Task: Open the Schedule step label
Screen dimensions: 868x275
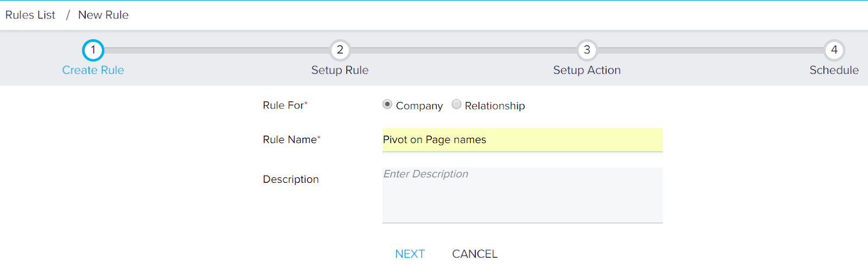Action: (834, 70)
